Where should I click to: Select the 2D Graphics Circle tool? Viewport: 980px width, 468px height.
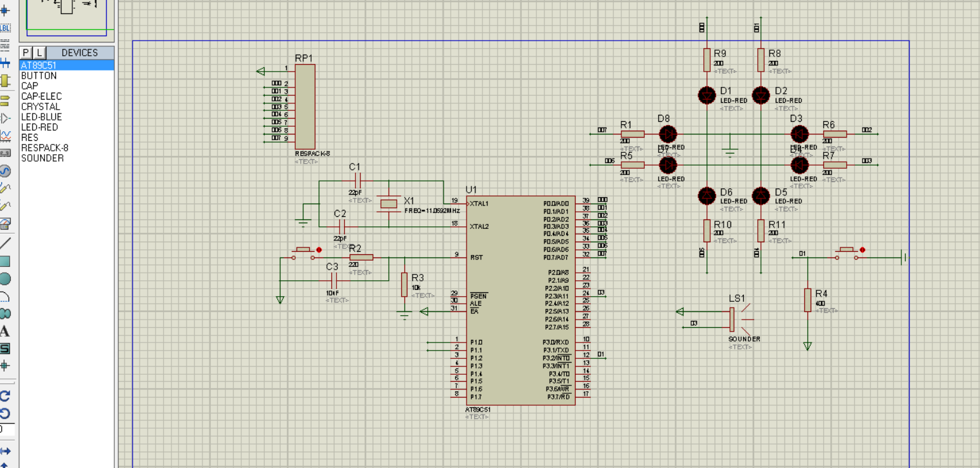pyautogui.click(x=5, y=278)
